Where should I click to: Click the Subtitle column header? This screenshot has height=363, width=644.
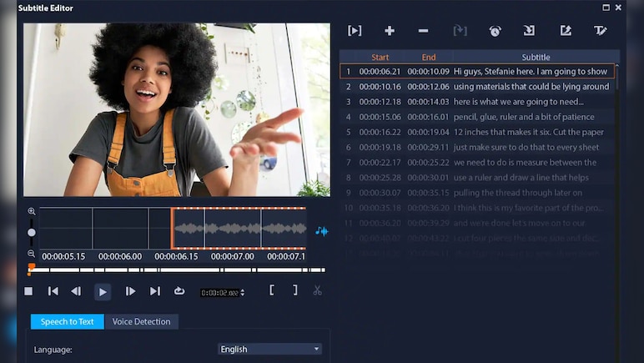pyautogui.click(x=536, y=57)
